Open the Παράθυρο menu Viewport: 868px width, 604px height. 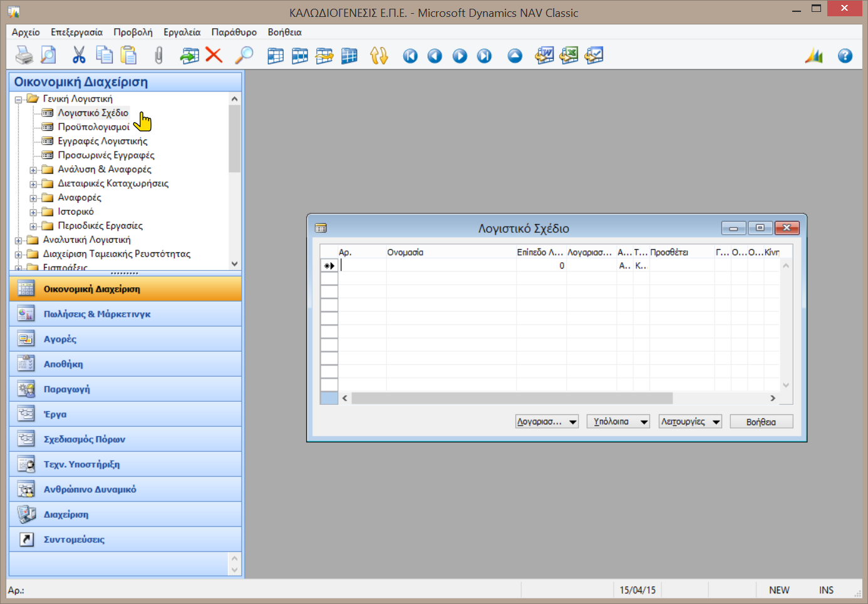point(234,32)
